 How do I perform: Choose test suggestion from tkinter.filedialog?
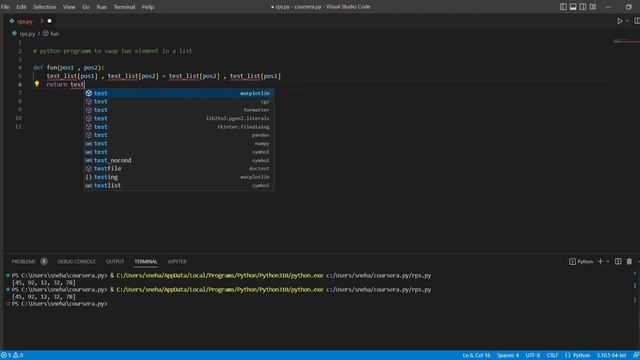tap(179, 127)
